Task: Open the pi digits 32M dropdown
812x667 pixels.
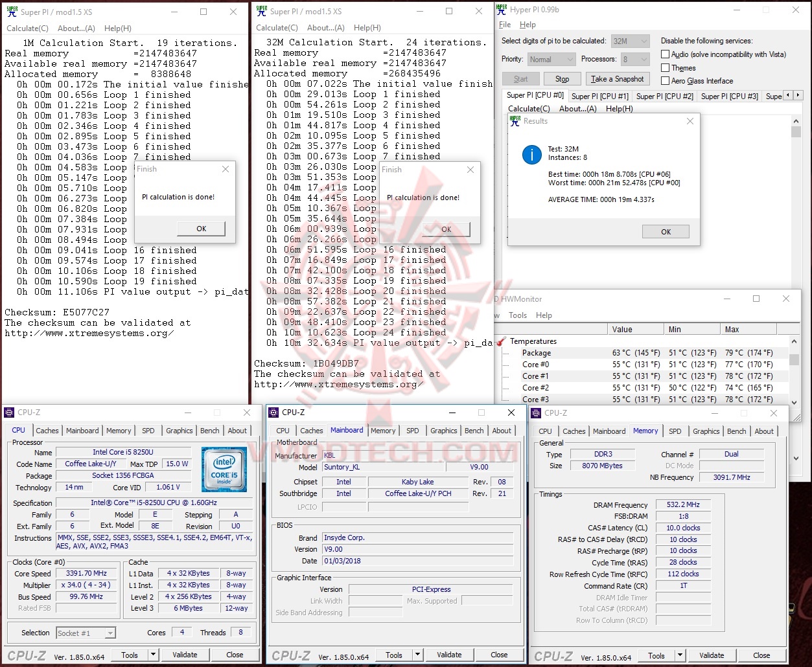Action: (631, 41)
